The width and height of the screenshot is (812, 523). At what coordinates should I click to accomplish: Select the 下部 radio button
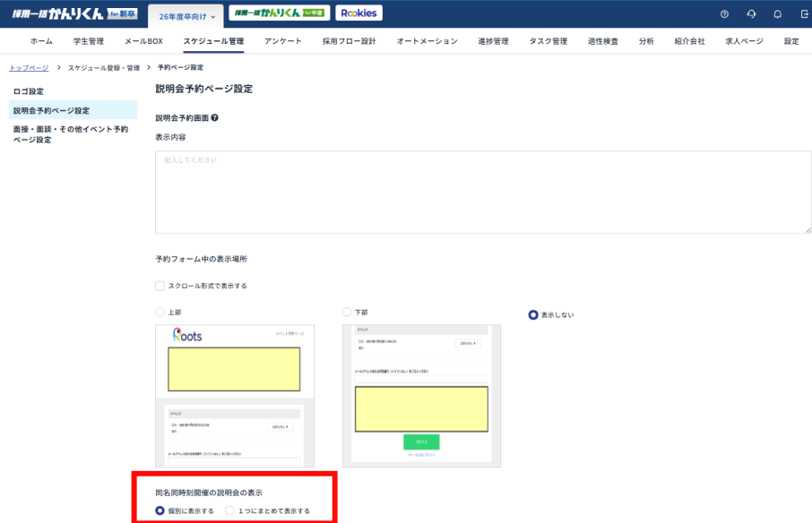pyautogui.click(x=347, y=312)
